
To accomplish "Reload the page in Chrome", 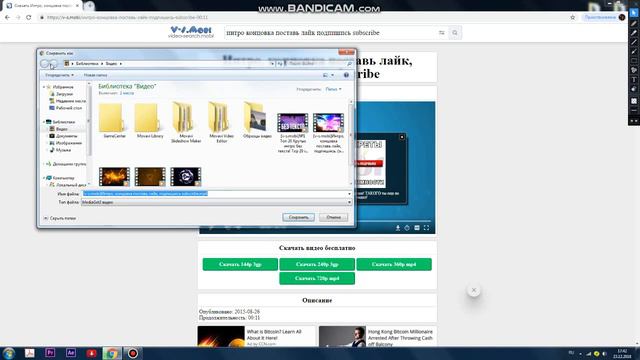I will (x=29, y=17).
